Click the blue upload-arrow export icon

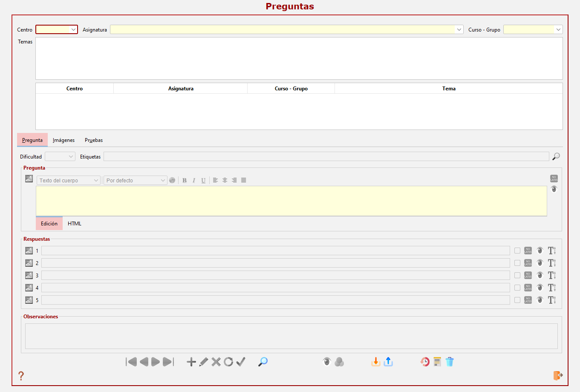pyautogui.click(x=388, y=362)
